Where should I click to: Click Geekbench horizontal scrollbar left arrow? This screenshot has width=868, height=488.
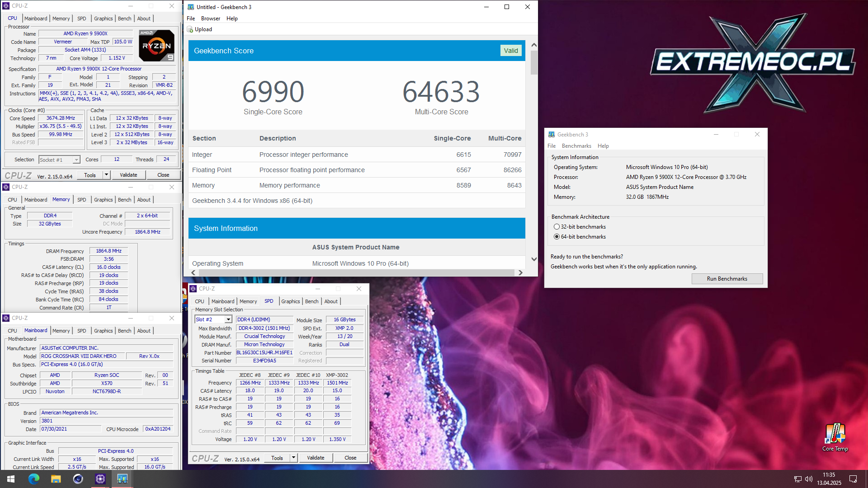click(x=193, y=272)
